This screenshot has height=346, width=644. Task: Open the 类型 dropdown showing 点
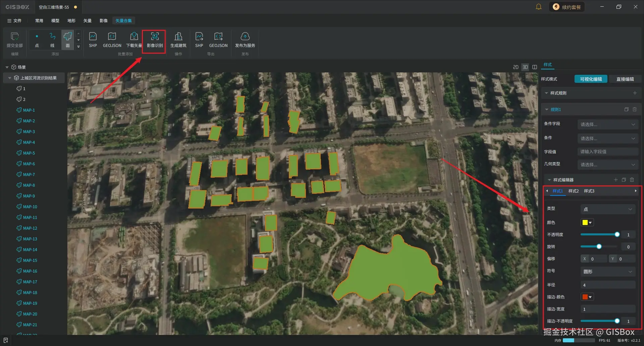click(x=608, y=209)
